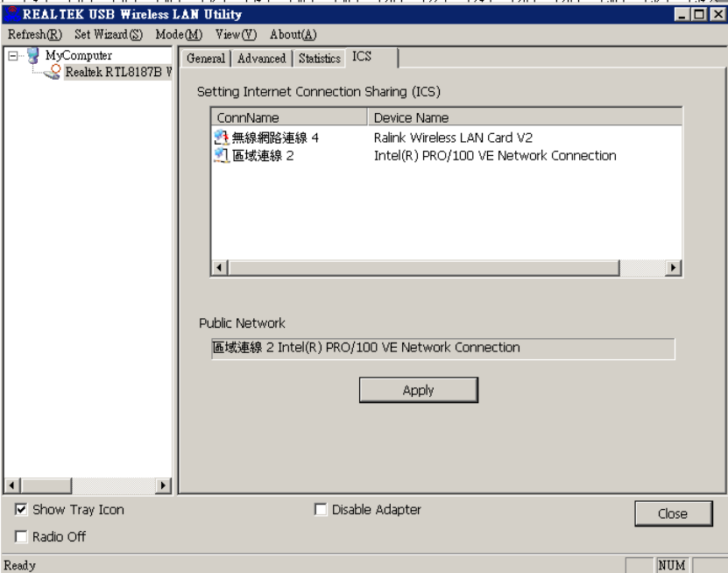Open the Refresh(R) menu

(x=35, y=34)
